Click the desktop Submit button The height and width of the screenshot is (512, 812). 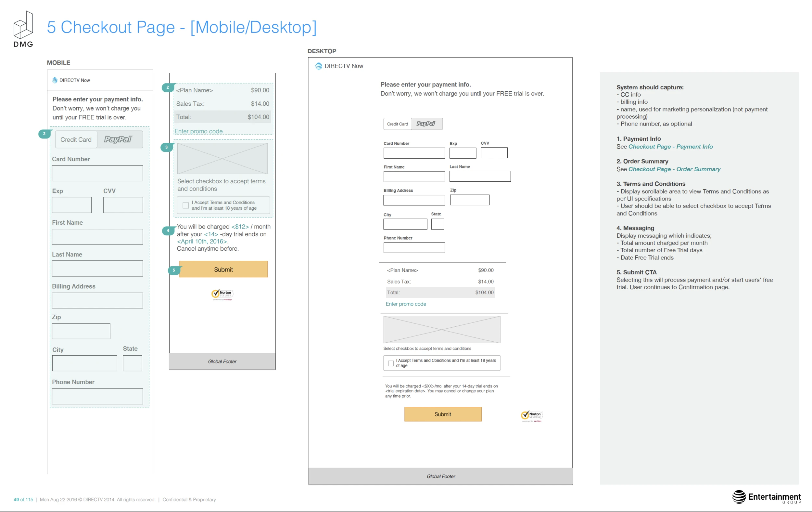(x=443, y=414)
